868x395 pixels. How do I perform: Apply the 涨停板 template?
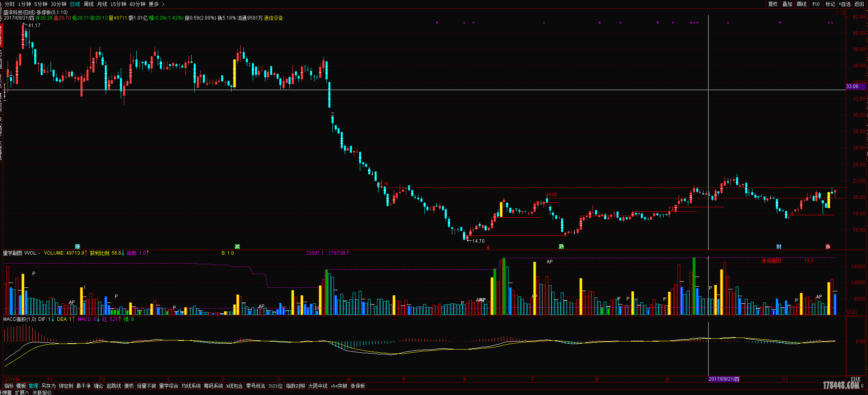[x=357, y=386]
